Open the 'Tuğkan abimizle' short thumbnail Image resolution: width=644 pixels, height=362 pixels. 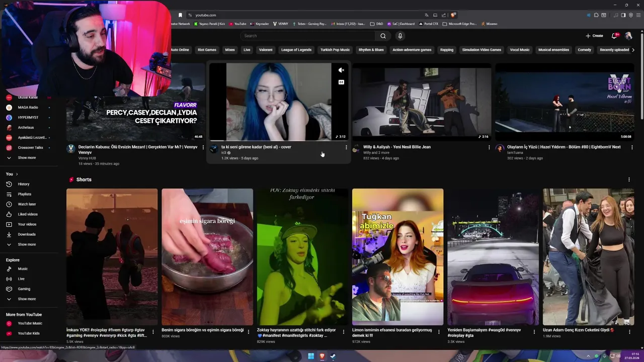[398, 257]
